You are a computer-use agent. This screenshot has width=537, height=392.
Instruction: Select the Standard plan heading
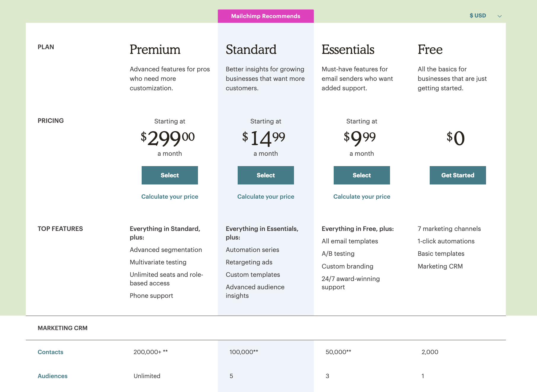coord(251,49)
